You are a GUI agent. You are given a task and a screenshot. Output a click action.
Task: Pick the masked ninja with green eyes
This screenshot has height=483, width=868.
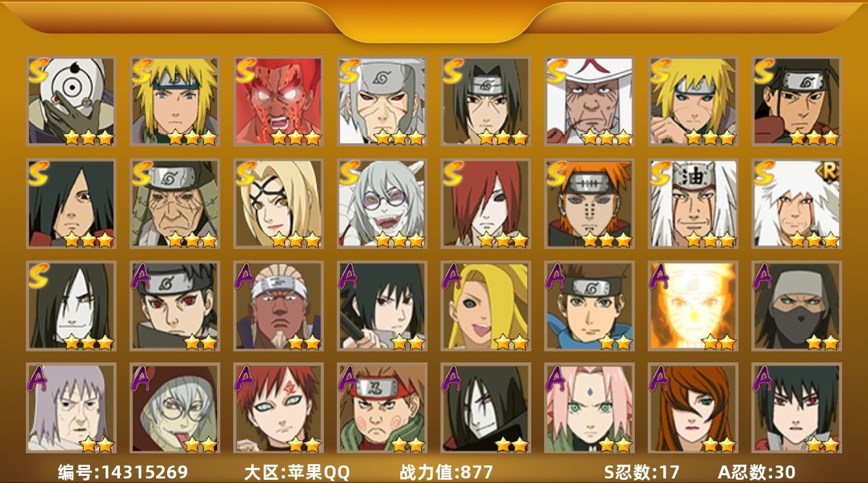(797, 306)
